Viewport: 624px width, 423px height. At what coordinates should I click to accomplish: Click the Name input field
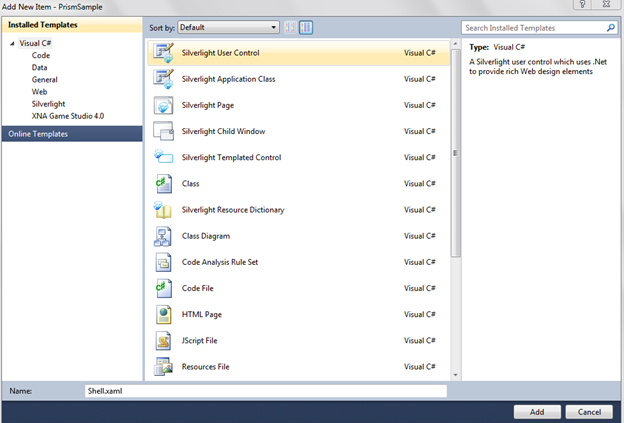266,391
